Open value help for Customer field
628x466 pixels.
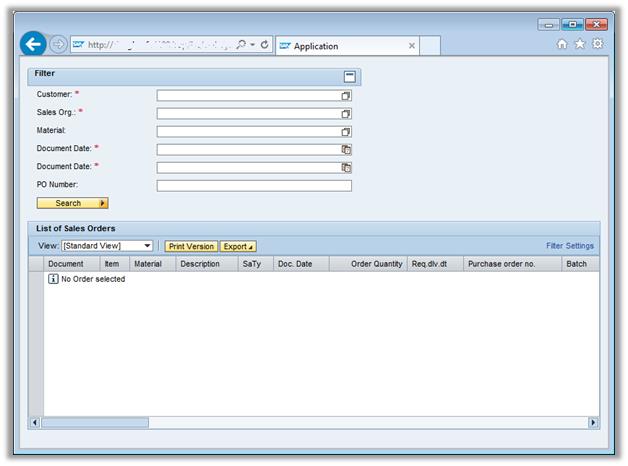(x=346, y=96)
